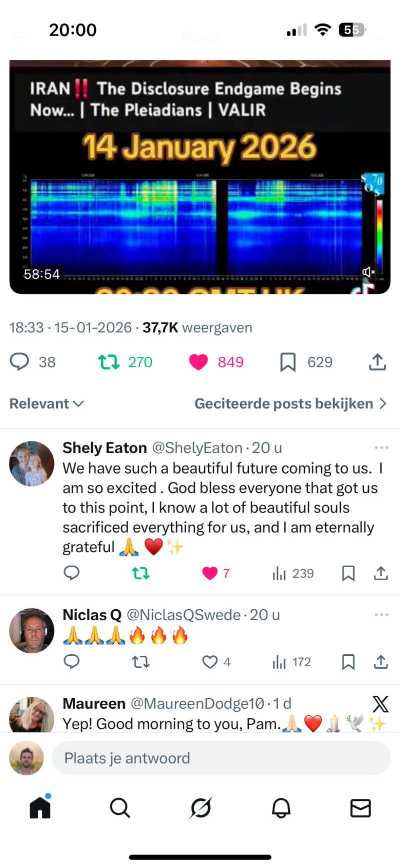The image size is (400, 868).
Task: Open the Grok tab
Action: tap(200, 807)
